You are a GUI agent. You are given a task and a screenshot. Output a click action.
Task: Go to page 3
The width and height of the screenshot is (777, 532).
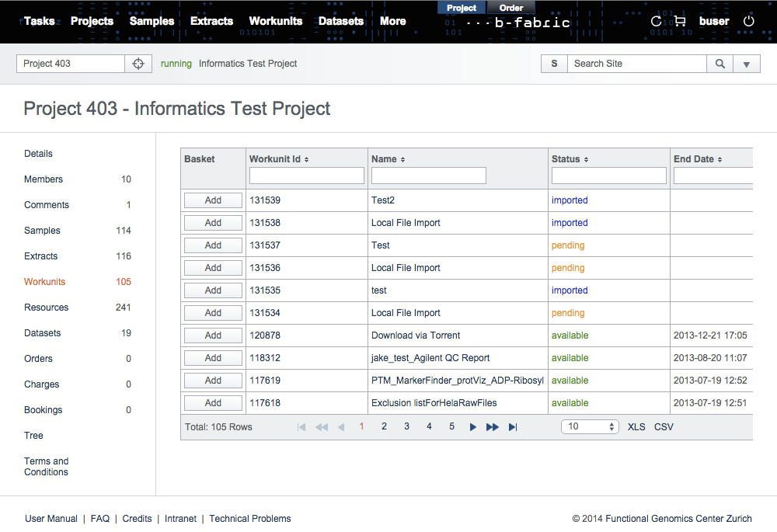click(407, 426)
